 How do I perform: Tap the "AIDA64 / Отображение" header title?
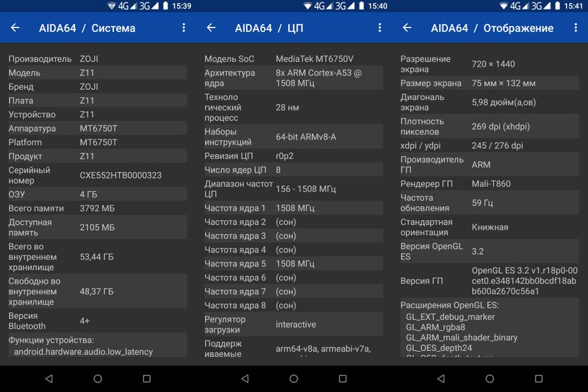pos(492,28)
